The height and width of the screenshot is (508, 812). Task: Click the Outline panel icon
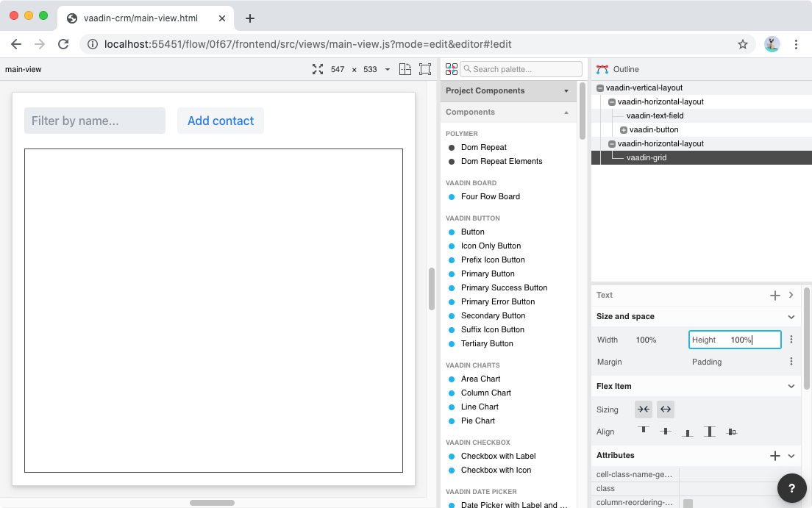(x=602, y=69)
